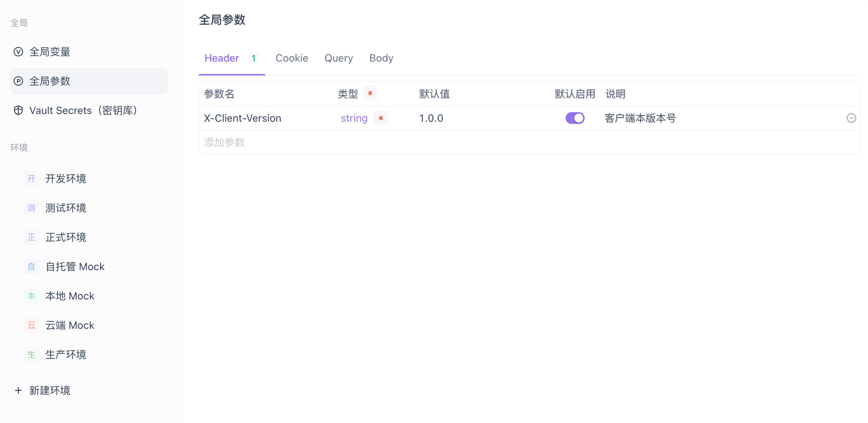868x423 pixels.
Task: Switch to the Query tab
Action: pyautogui.click(x=339, y=58)
